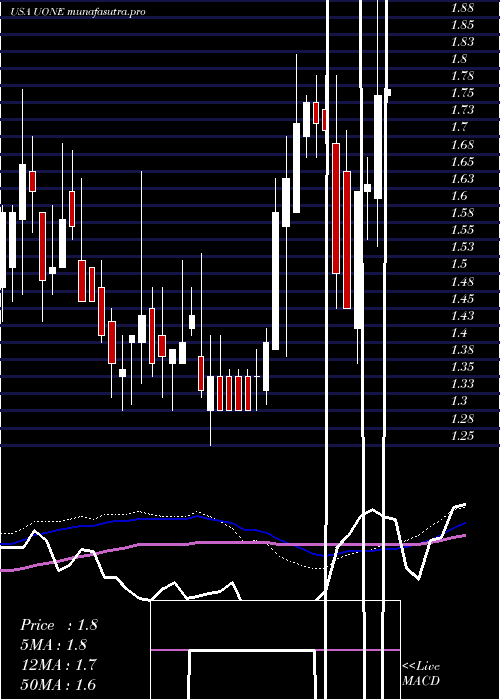
Task: Click the 1.88 price axis label
Action: [462, 8]
